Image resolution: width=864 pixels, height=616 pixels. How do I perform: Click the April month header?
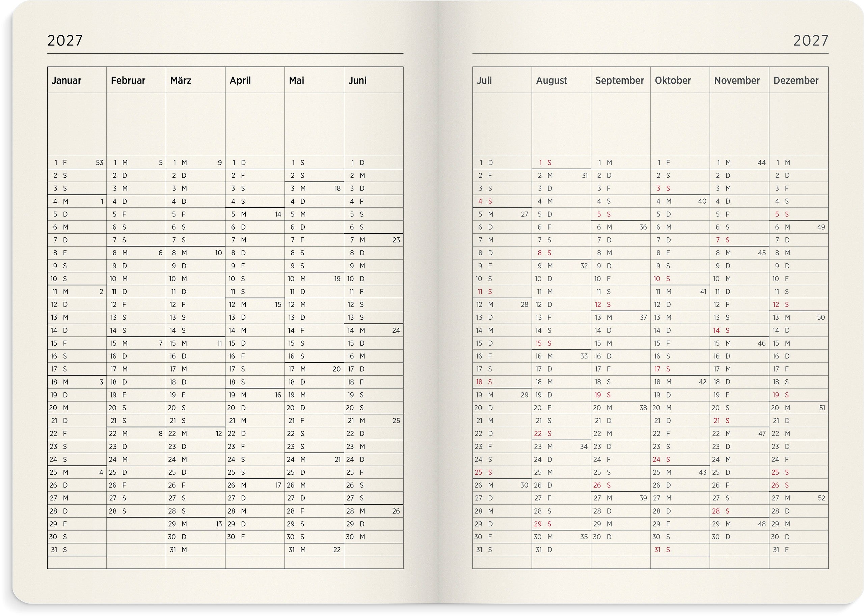pyautogui.click(x=240, y=80)
